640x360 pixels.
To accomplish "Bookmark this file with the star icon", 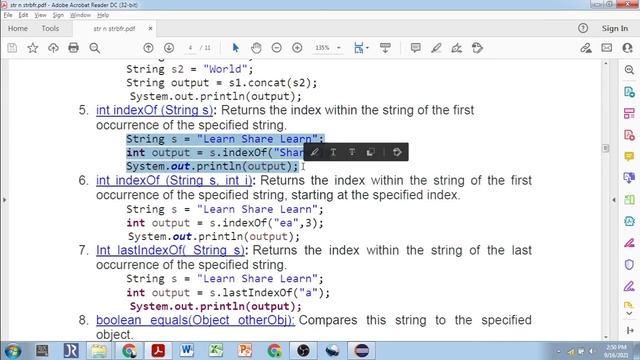I will tap(33, 48).
